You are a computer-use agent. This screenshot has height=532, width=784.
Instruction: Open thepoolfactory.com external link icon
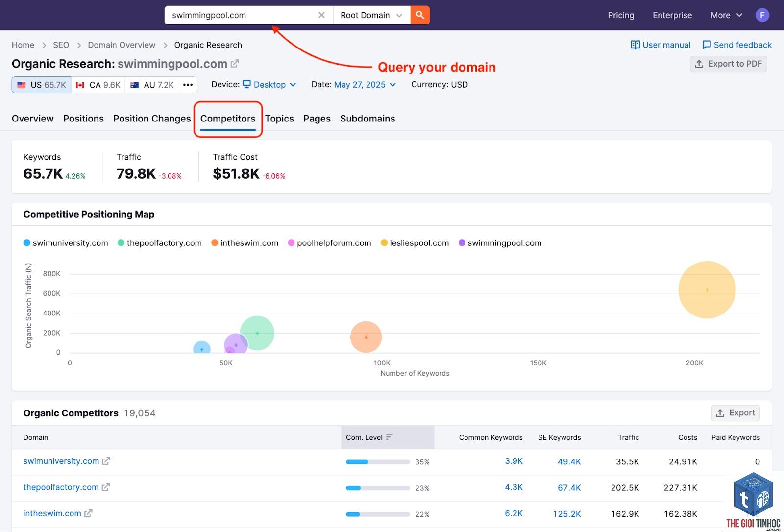coord(106,487)
